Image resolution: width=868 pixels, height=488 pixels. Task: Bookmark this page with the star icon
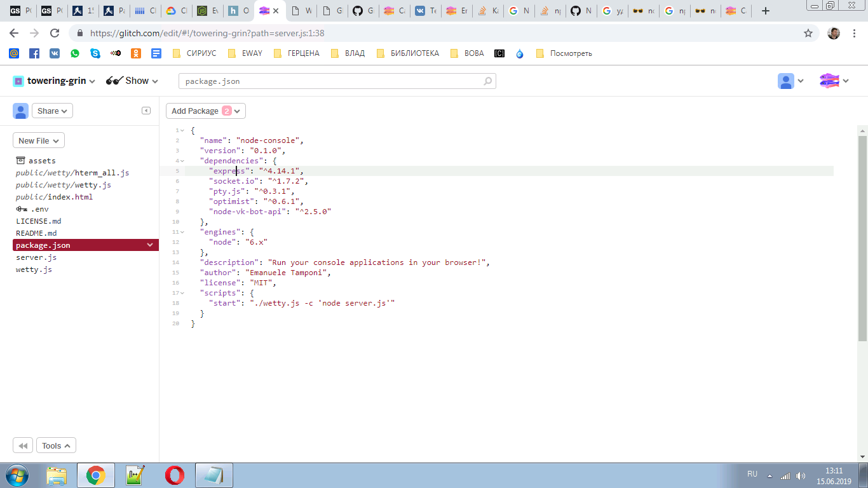(x=808, y=33)
